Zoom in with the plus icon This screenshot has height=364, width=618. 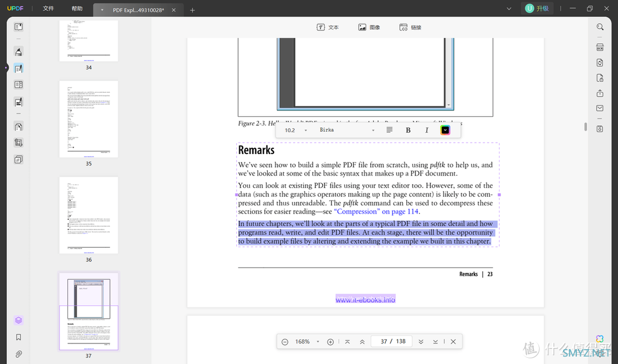[330, 342]
